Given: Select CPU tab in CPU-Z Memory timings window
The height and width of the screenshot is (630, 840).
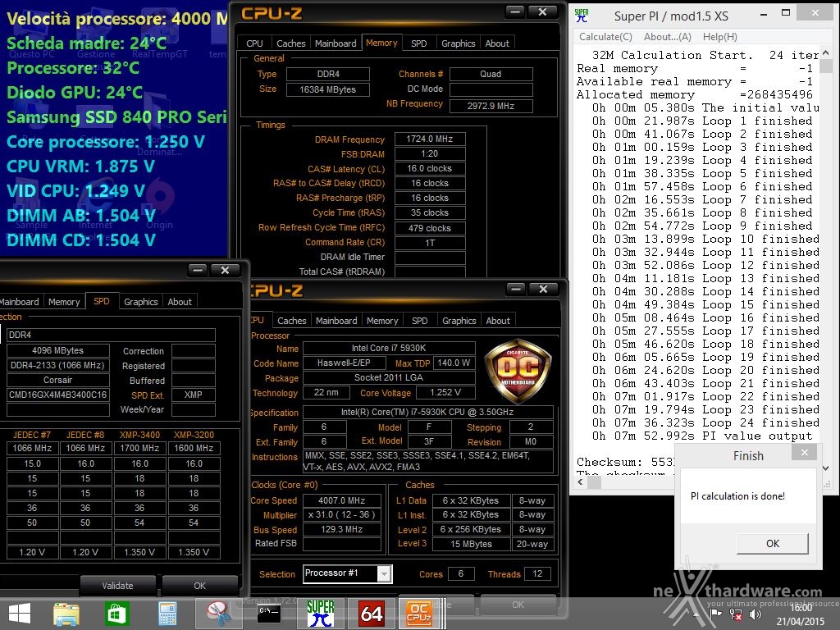Looking at the screenshot, I should tap(254, 43).
